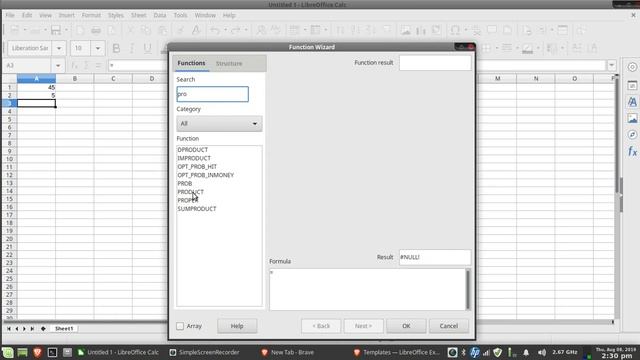Click the Help button in wizard

[237, 326]
